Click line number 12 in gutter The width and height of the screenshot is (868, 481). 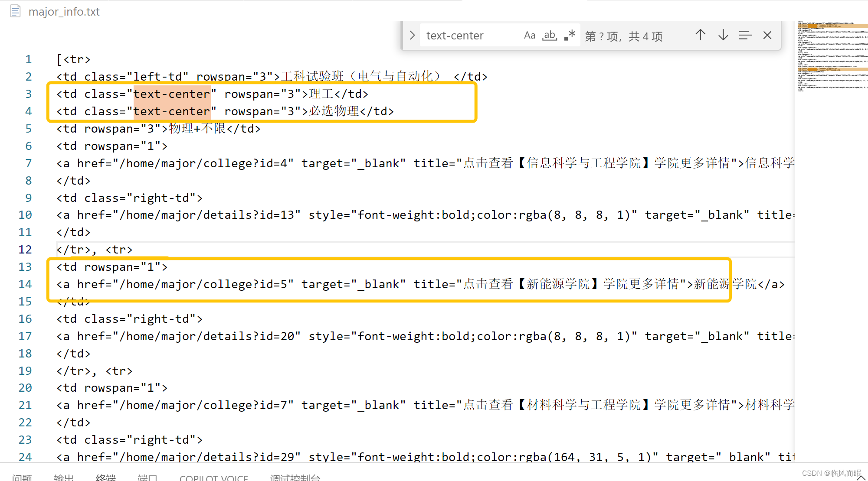click(x=25, y=250)
